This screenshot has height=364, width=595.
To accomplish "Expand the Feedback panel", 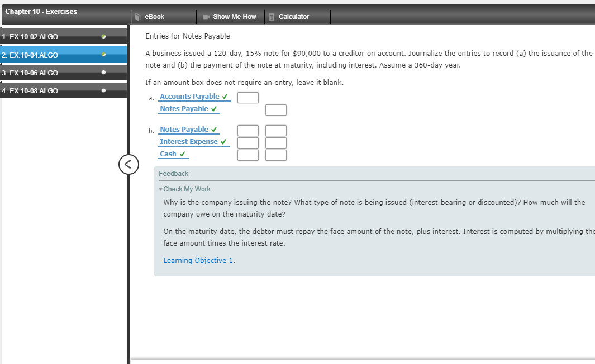I will [x=173, y=173].
